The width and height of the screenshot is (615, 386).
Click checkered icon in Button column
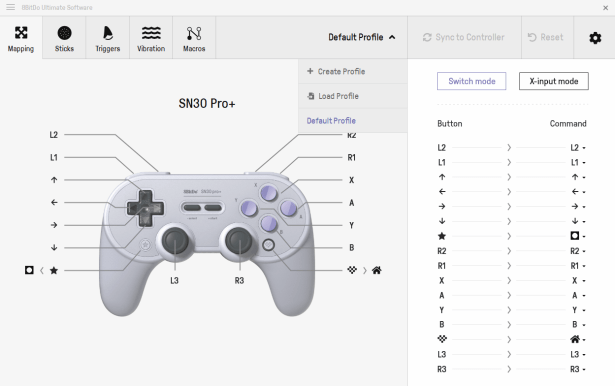[x=442, y=339]
